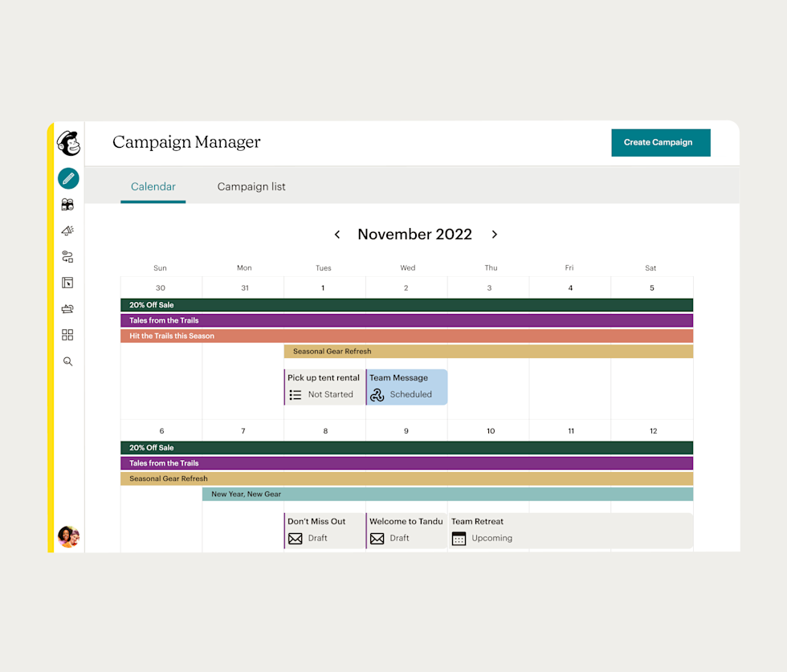Open the Content Studio icon in sidebar
This screenshot has height=672, width=787.
(x=67, y=308)
